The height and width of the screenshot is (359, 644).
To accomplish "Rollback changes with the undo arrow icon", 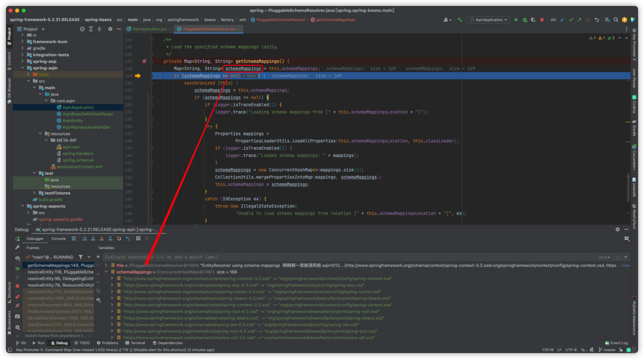I will coord(597,20).
